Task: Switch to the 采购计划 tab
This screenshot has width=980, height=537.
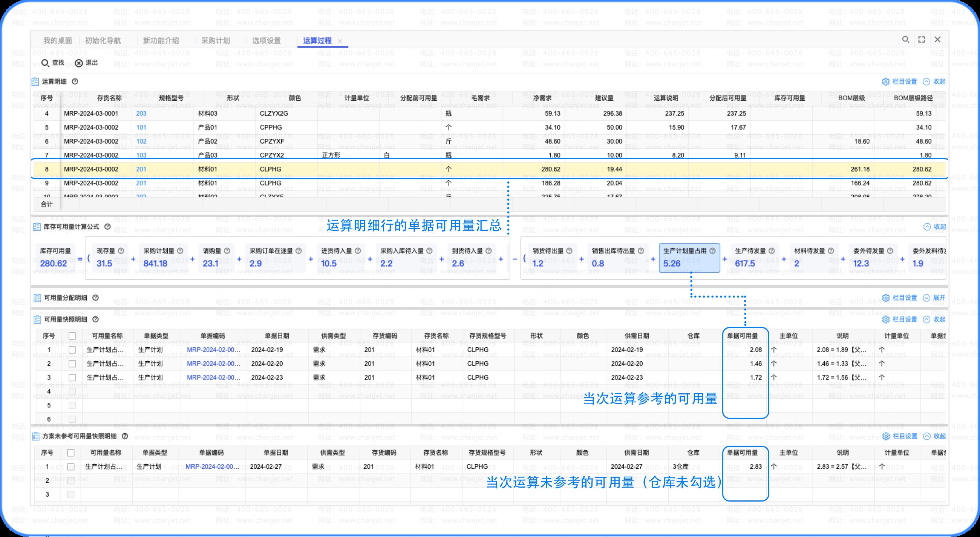Action: click(x=215, y=41)
